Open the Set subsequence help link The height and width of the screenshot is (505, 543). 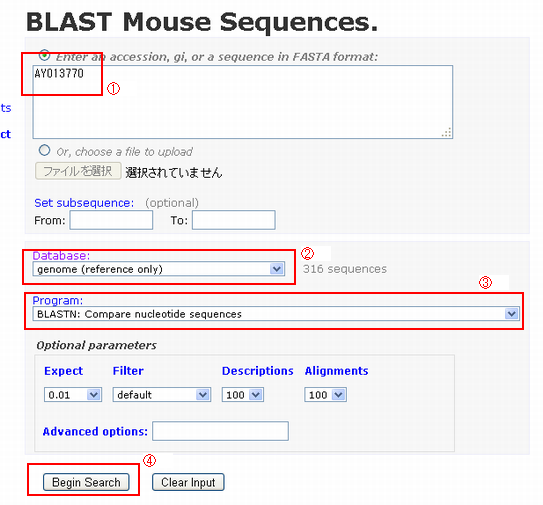coord(84,203)
